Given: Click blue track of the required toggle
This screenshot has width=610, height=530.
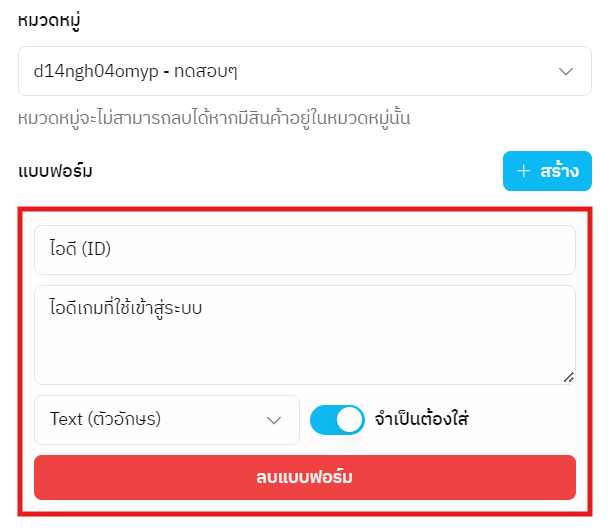Looking at the screenshot, I should 322,420.
